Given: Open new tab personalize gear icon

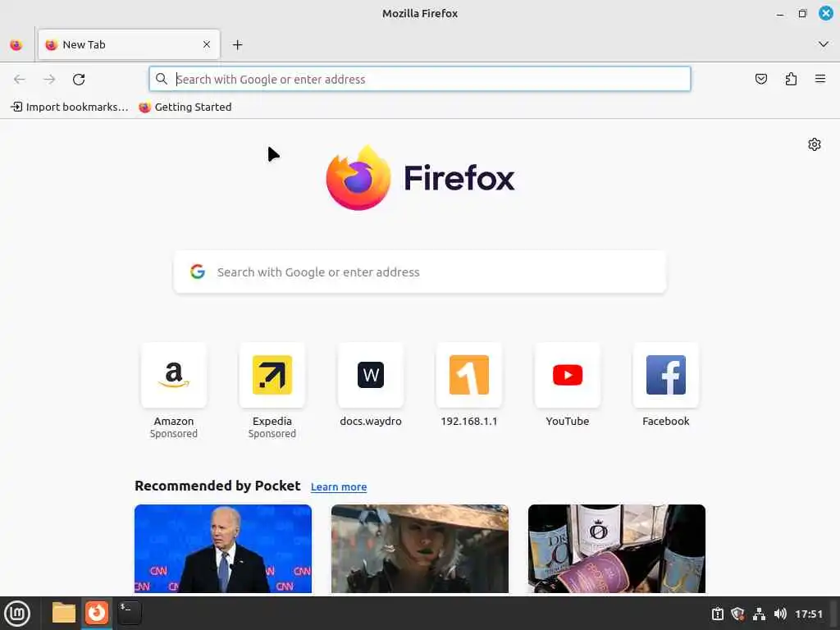Looking at the screenshot, I should (x=815, y=144).
